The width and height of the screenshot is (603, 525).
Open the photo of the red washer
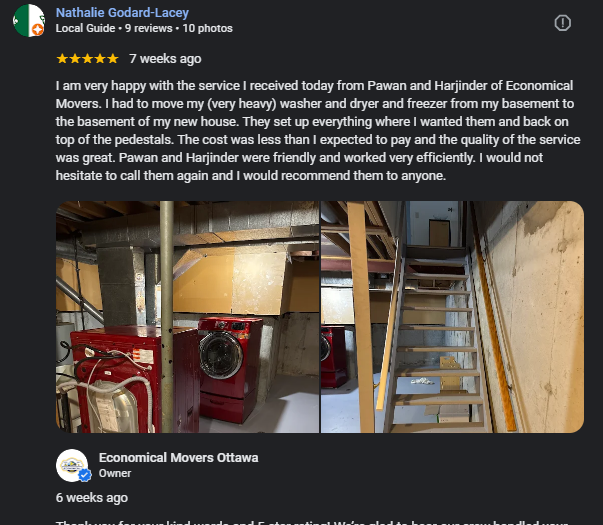[188, 317]
